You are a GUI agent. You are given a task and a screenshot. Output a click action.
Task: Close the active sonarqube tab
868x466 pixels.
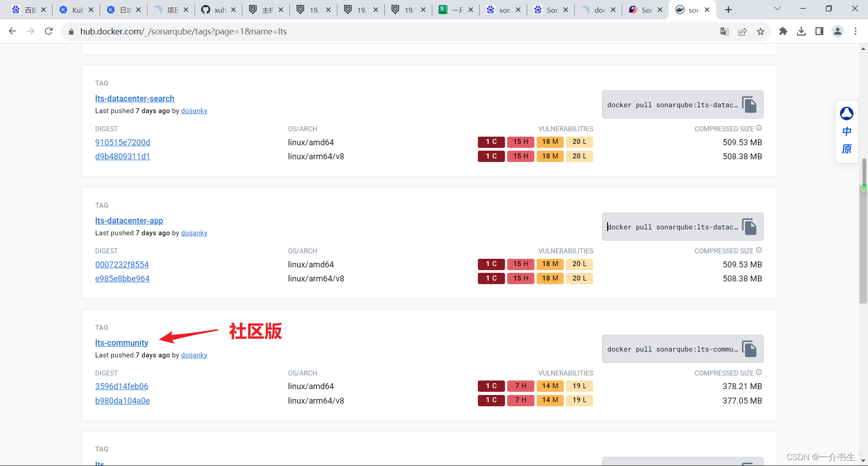(707, 10)
